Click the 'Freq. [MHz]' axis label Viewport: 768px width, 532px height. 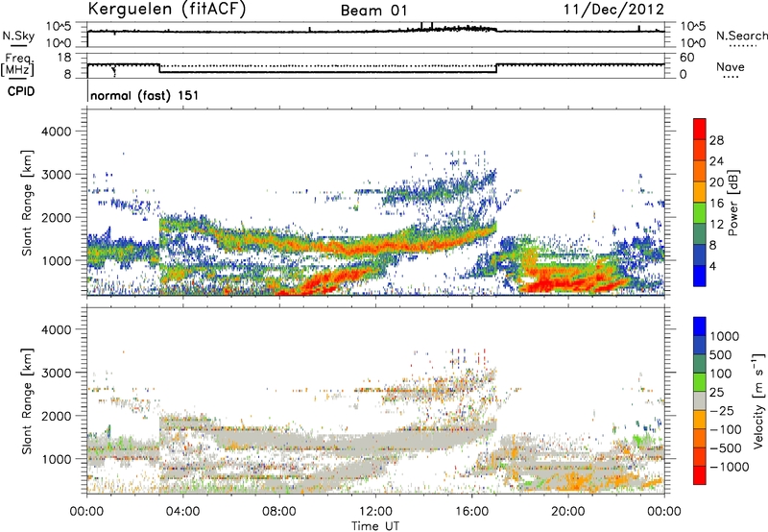point(18,64)
